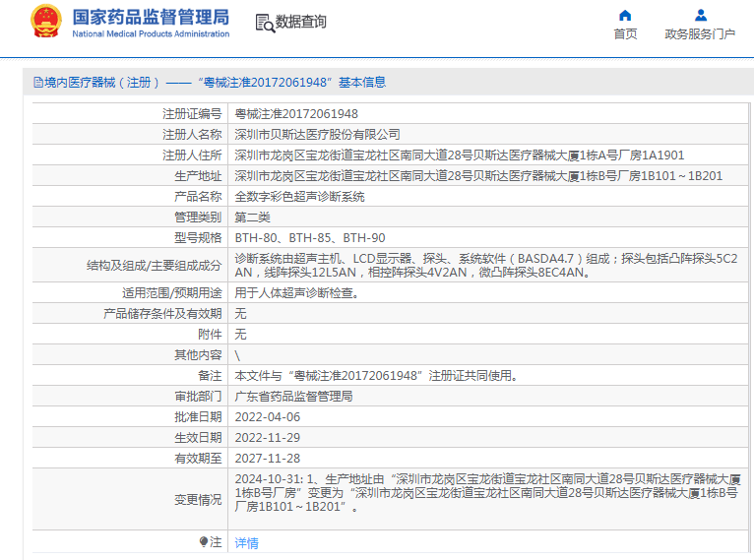Click the 生效日期 row label
This screenshot has width=754, height=560.
198,437
